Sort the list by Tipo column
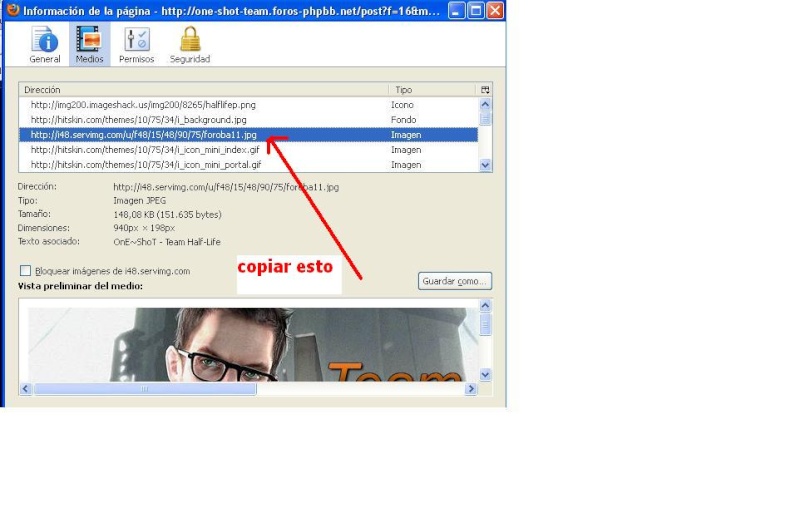The height and width of the screenshot is (518, 800). [x=433, y=90]
